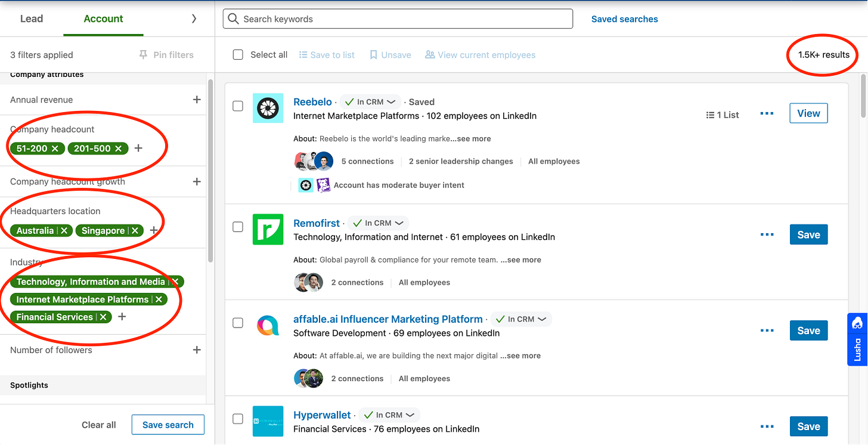
Task: Open Remofirst's In CRM dropdown
Action: point(378,223)
